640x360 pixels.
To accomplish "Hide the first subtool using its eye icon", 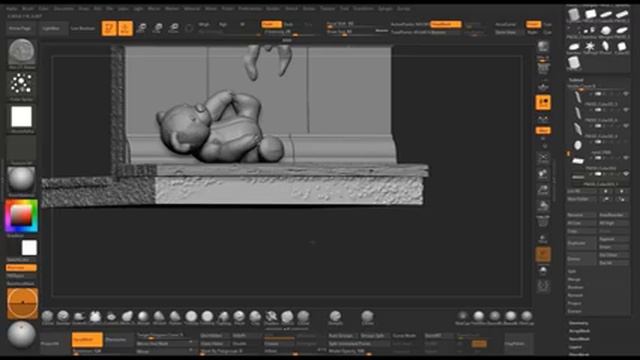I will pyautogui.click(x=626, y=94).
